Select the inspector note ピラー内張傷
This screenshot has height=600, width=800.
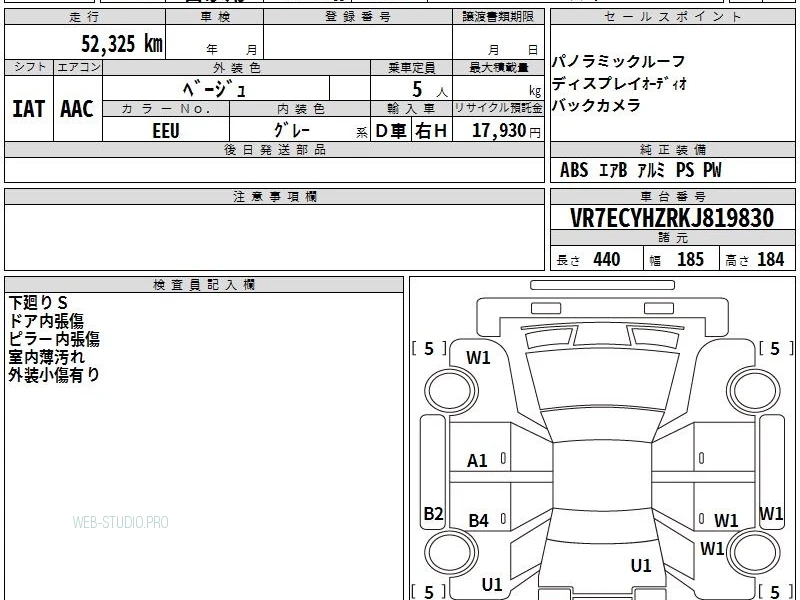click(54, 339)
